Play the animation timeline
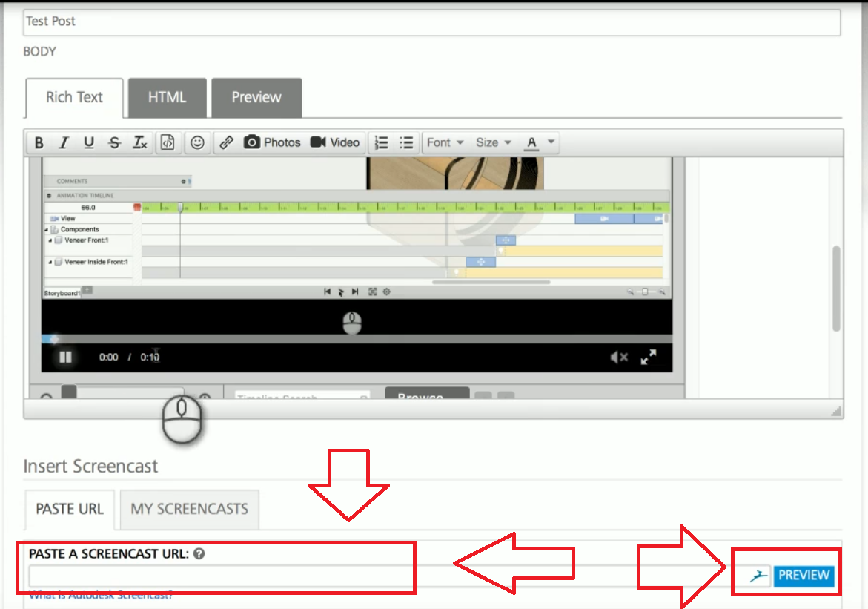 (x=341, y=292)
